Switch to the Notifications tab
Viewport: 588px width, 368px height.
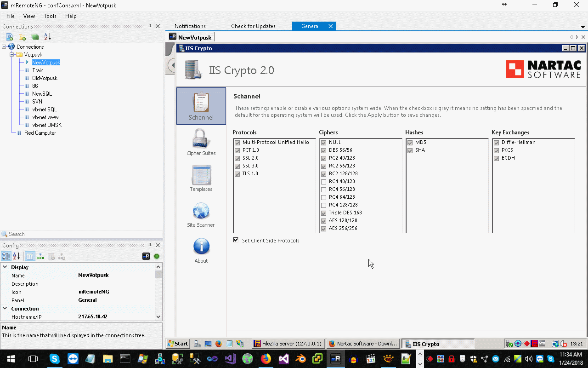click(x=190, y=26)
